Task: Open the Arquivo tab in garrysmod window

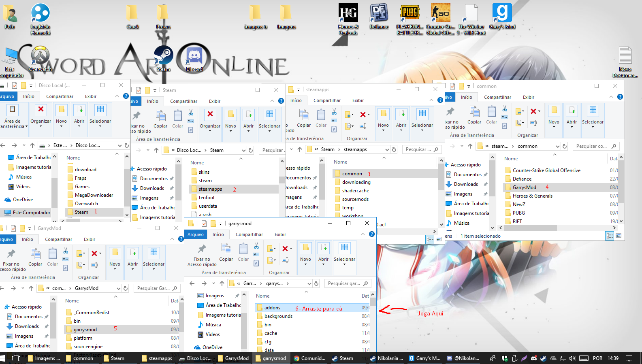Action: (196, 234)
